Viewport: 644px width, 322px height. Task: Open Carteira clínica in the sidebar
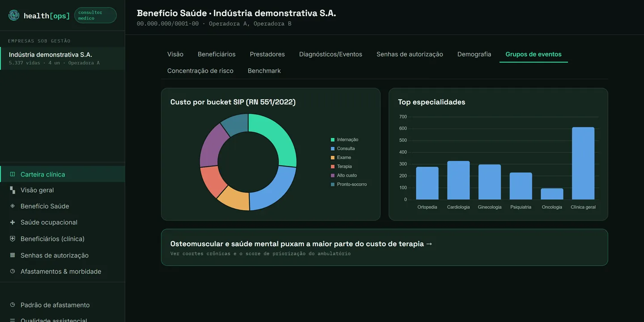coord(63,174)
